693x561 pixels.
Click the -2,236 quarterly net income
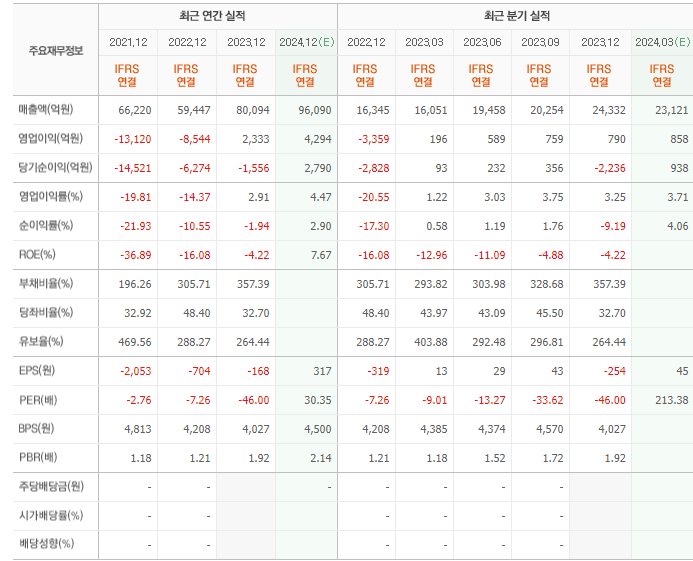(610, 168)
